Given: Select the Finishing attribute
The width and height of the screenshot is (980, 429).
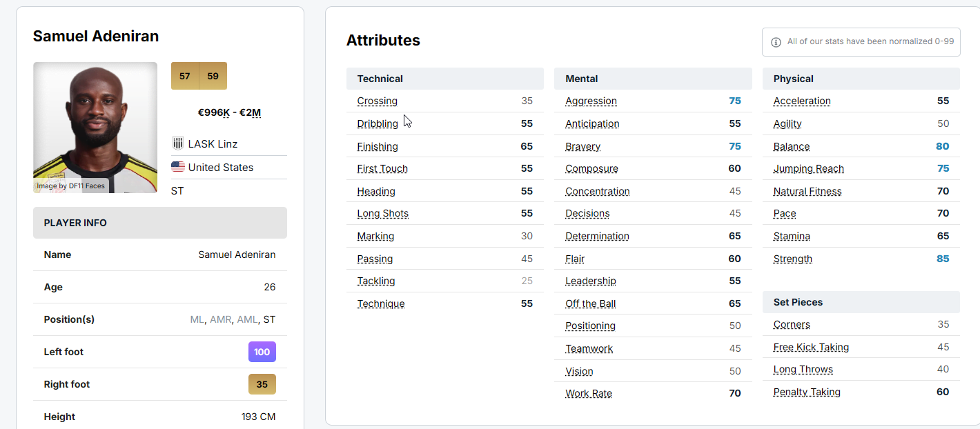Looking at the screenshot, I should 377,146.
